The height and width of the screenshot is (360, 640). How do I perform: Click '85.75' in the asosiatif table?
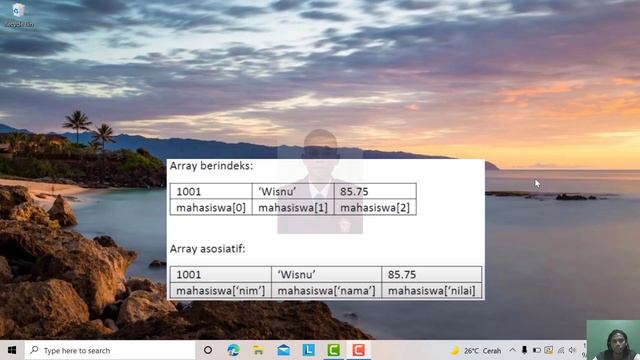coord(402,274)
